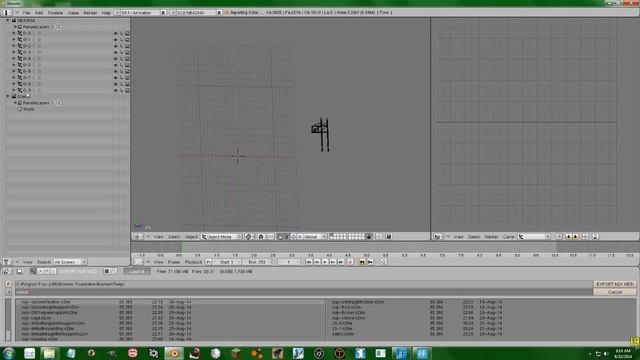Click the Play timeline button
Image resolution: width=640 pixels, height=360 pixels.
point(325,262)
